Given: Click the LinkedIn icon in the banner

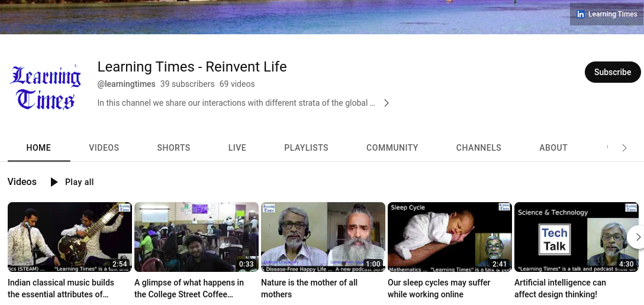Looking at the screenshot, I should coord(580,14).
